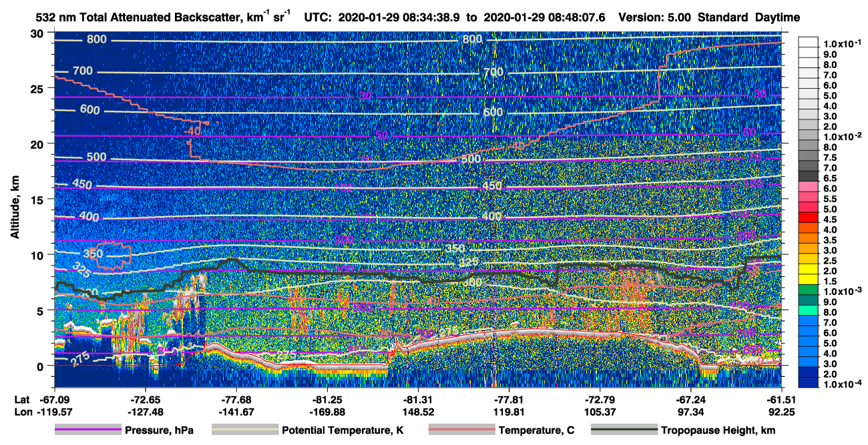Click the longitude value -169.88

(x=327, y=412)
